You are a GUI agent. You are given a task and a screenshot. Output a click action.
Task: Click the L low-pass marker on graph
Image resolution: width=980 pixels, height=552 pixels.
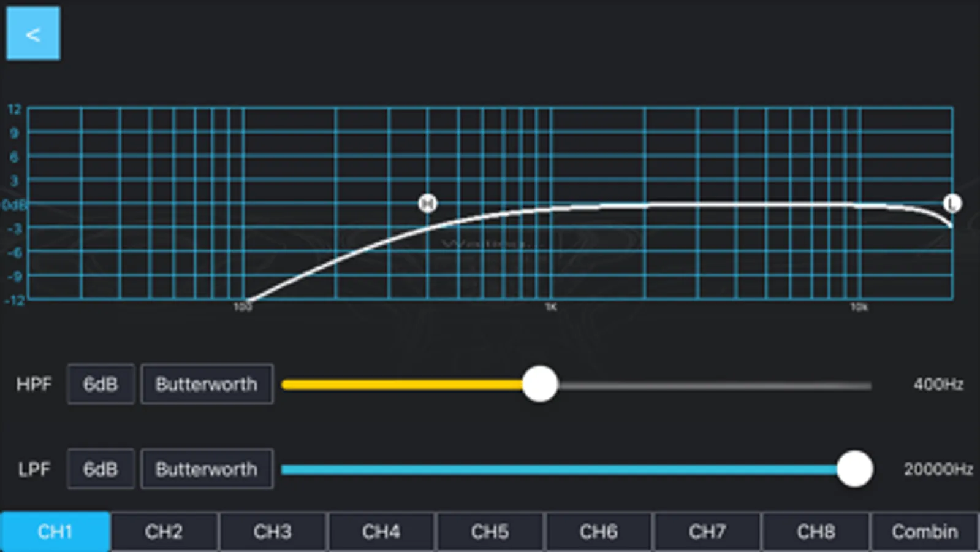[x=952, y=204]
